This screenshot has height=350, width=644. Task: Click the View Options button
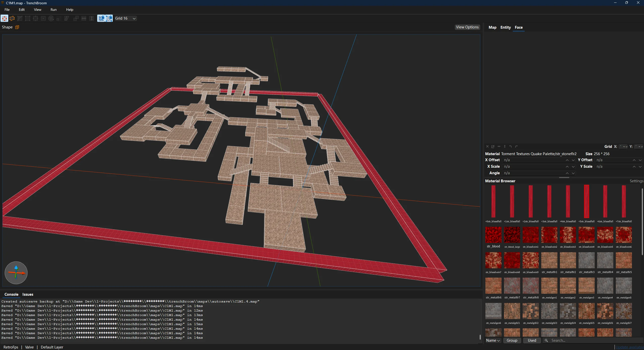tap(467, 27)
